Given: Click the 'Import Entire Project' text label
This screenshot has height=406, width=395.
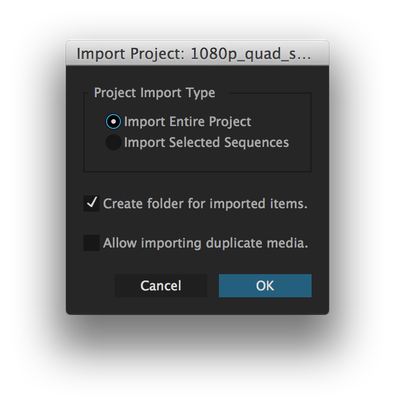Looking at the screenshot, I should 187,122.
